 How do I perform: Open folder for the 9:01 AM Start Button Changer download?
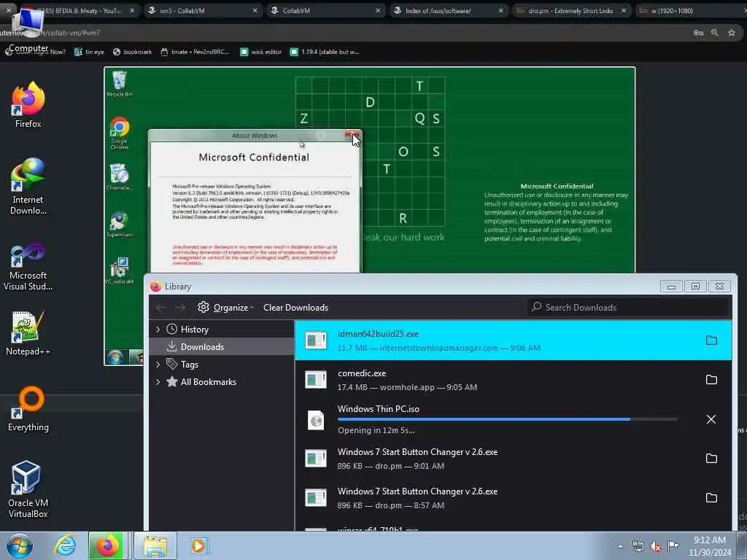click(711, 458)
